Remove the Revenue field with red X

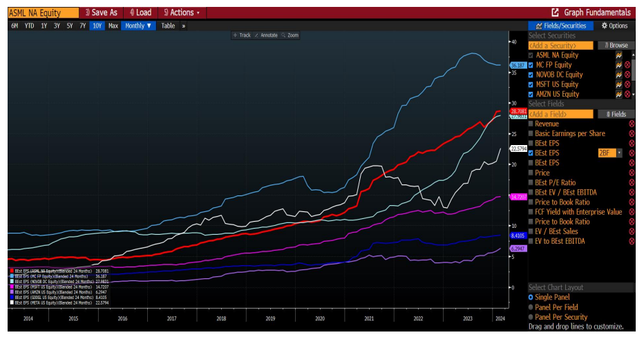coord(631,124)
